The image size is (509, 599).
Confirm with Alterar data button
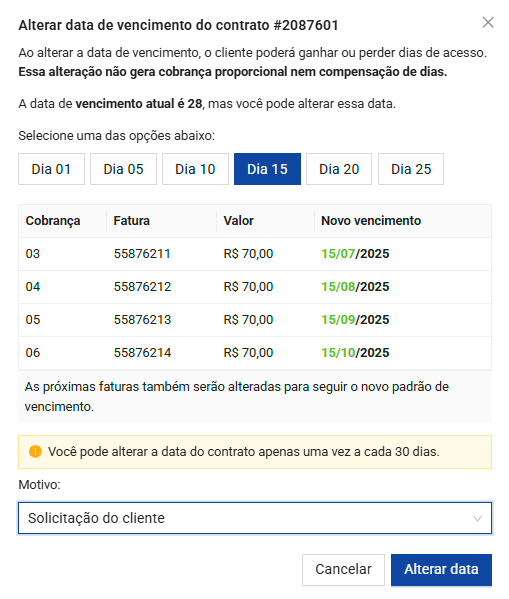tap(441, 569)
